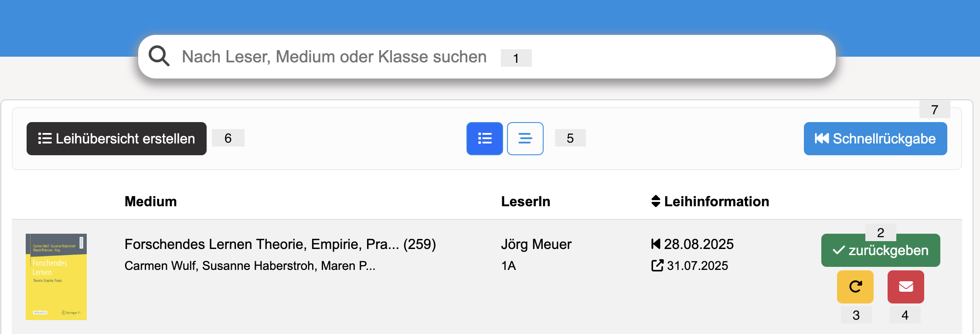Click the rewind icon inside Schnellrückgabe
This screenshot has width=980, height=334.
[x=821, y=138]
